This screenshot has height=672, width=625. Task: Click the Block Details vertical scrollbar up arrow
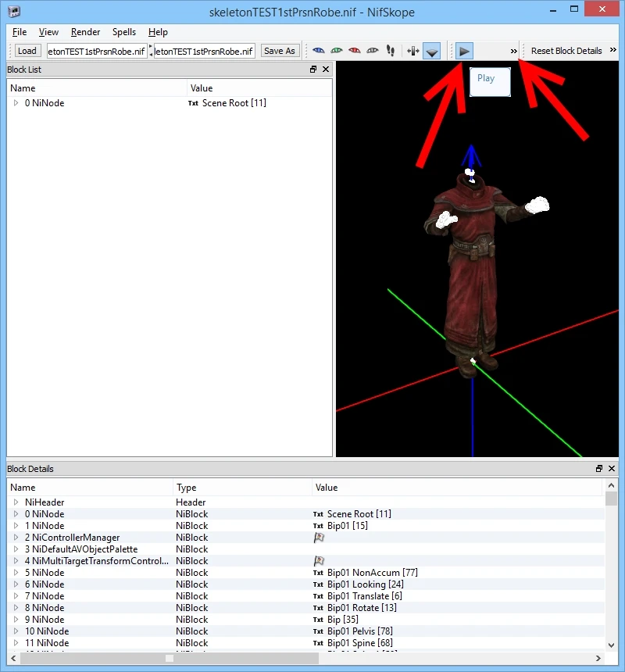coord(611,485)
